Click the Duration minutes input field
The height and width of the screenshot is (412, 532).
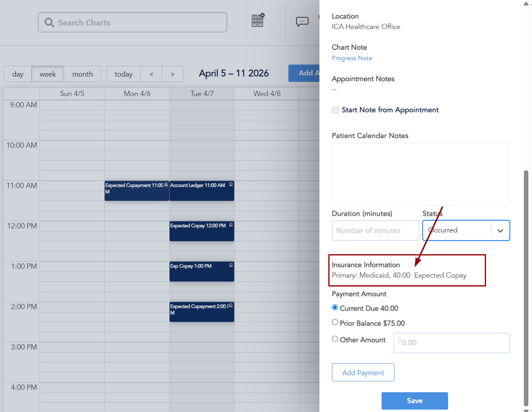tap(375, 230)
